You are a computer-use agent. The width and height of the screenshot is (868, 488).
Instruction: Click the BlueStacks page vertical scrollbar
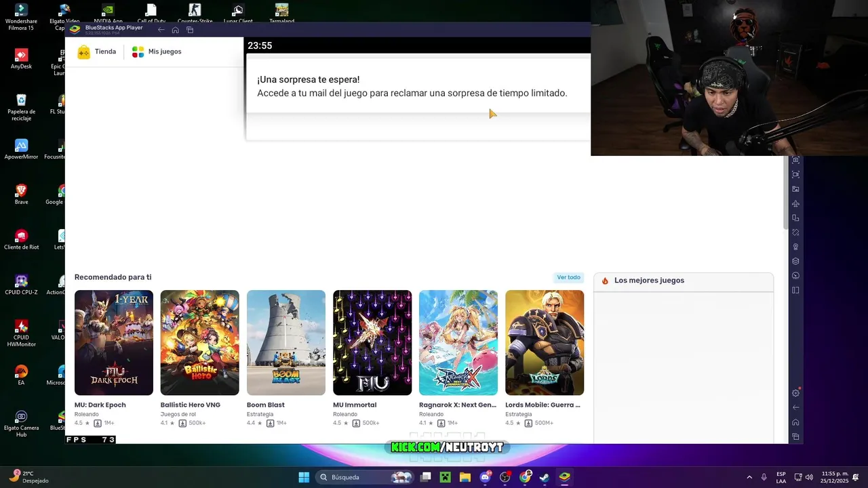786,193
